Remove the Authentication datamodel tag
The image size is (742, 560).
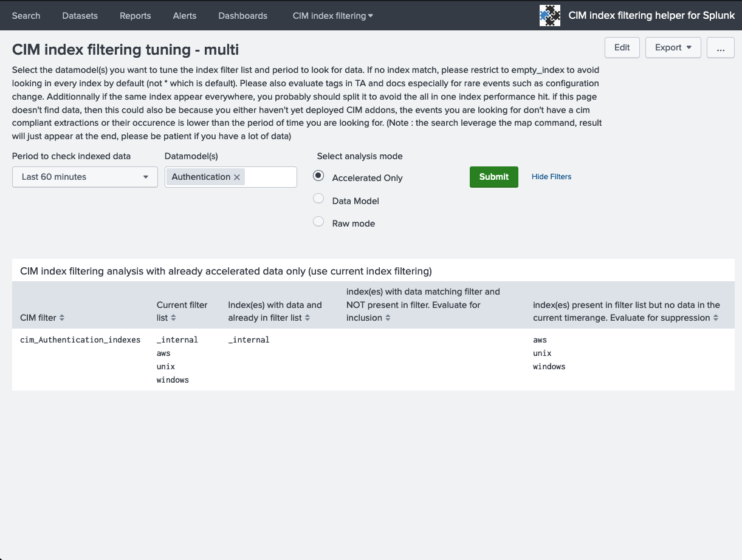click(237, 177)
